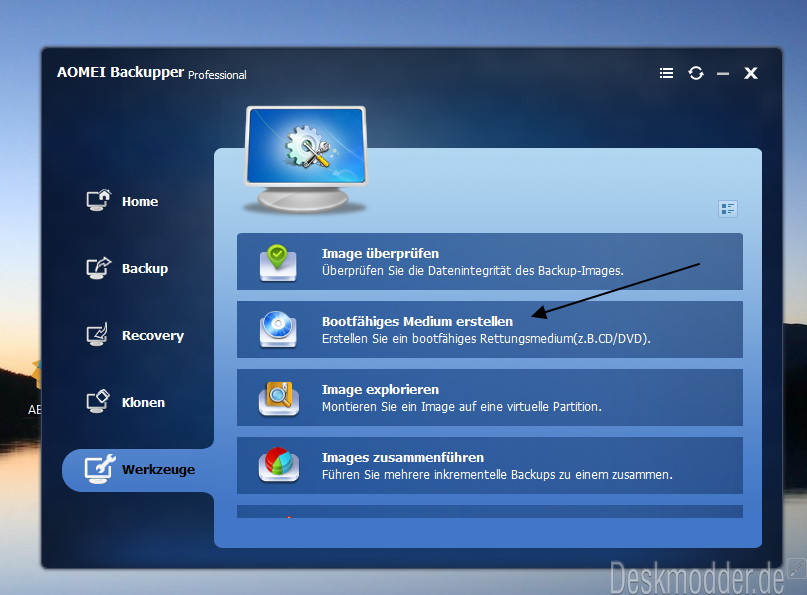The height and width of the screenshot is (595, 807).
Task: Click the large tools monitor graphic
Action: [x=306, y=159]
